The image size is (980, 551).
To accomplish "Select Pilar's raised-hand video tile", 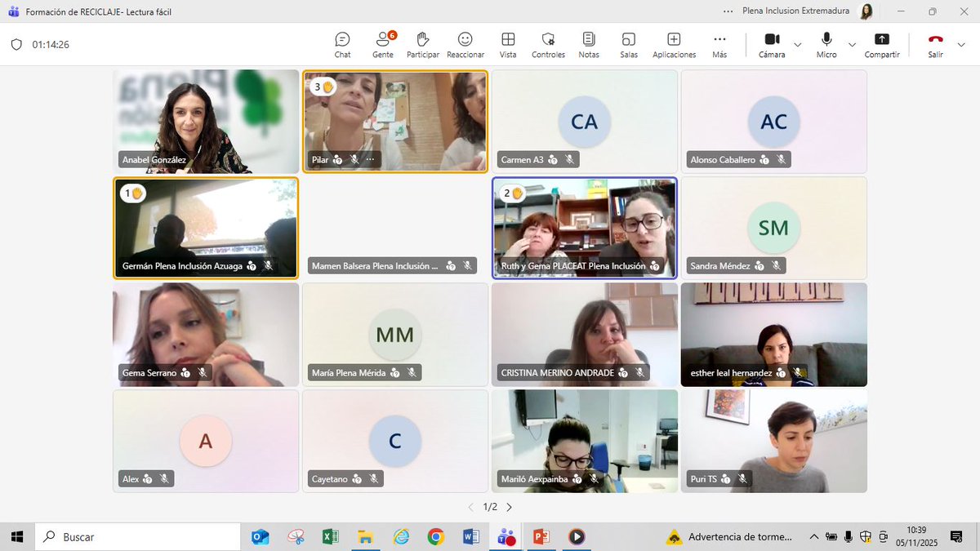I will [395, 121].
